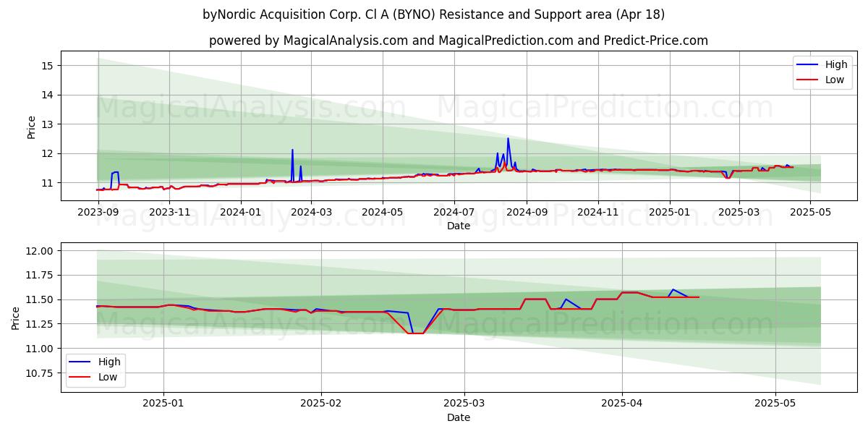Click the 10.75 price tick on bottom chart
This screenshot has height=434, width=868.
[41, 373]
